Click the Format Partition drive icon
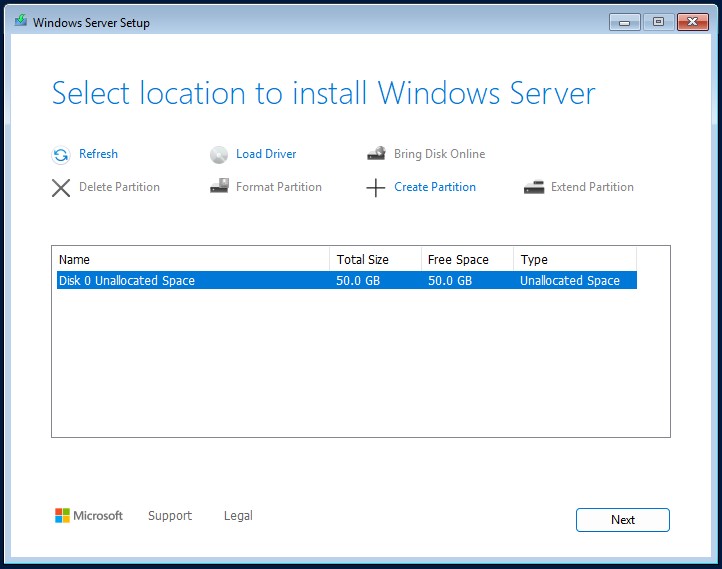 (219, 186)
